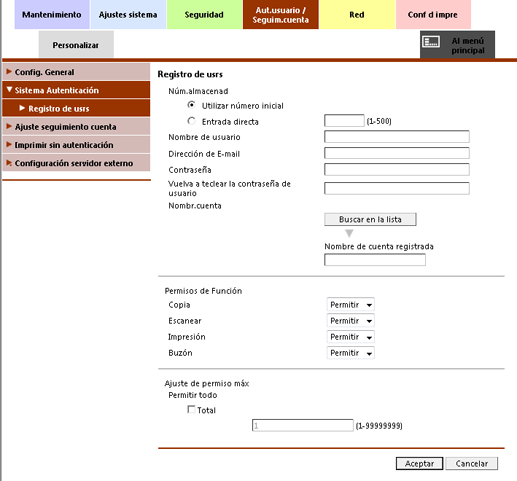Open the Red tab
Viewport: 517px width, 481px height.
357,15
